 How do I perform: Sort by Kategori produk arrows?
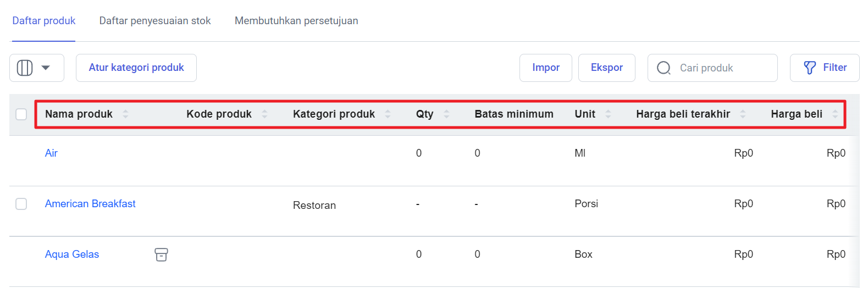(x=388, y=114)
